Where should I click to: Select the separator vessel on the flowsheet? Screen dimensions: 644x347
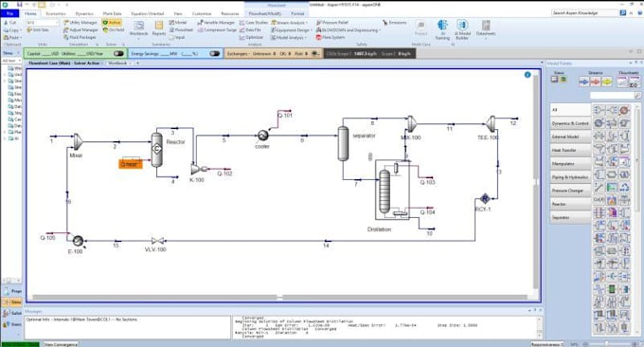[343, 143]
